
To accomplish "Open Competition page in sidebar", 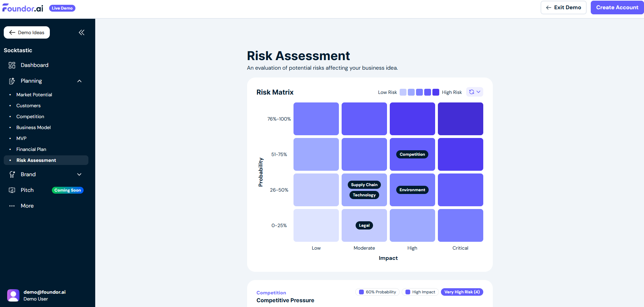I will [30, 116].
